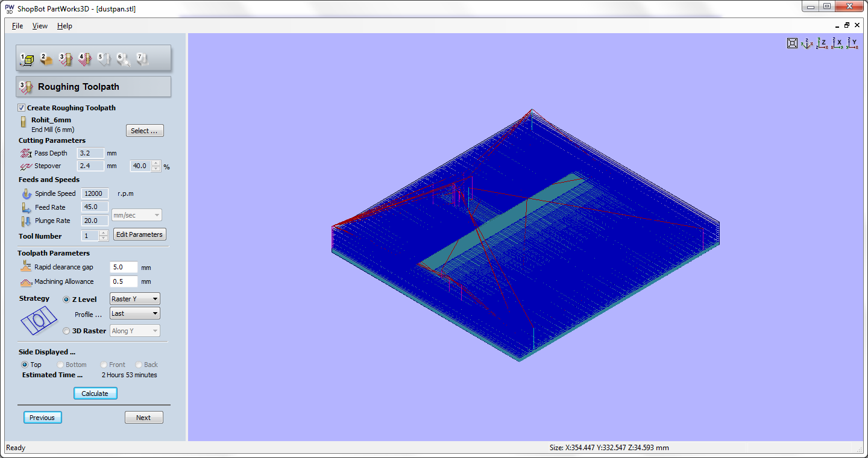Click step 5 cut out toolpath icon
Image resolution: width=868 pixels, height=458 pixels.
(104, 59)
